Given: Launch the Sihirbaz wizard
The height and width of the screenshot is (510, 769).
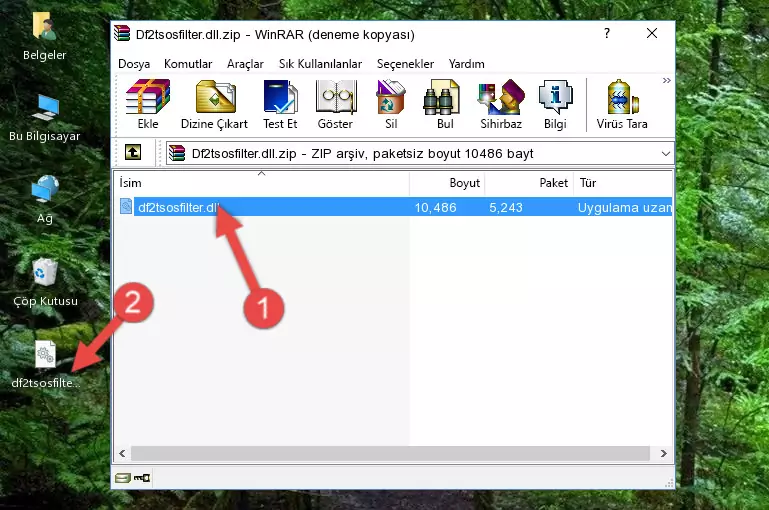Looking at the screenshot, I should tap(501, 104).
